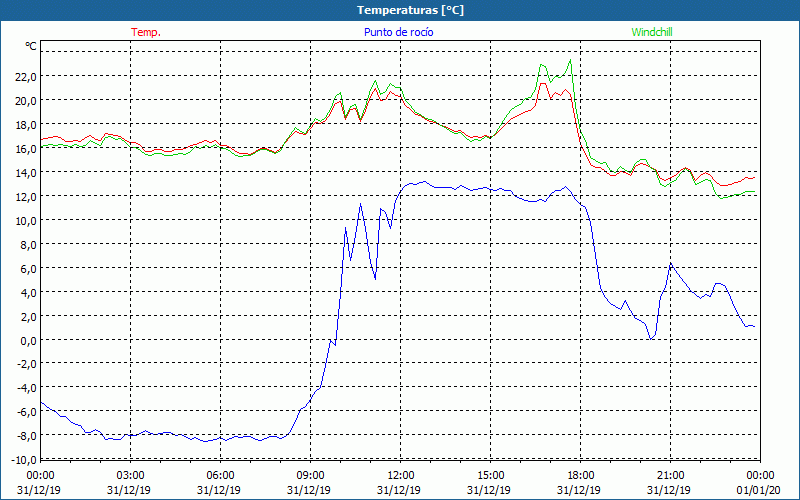
Task: Click the -10,0 y-axis value
Action: (24, 460)
